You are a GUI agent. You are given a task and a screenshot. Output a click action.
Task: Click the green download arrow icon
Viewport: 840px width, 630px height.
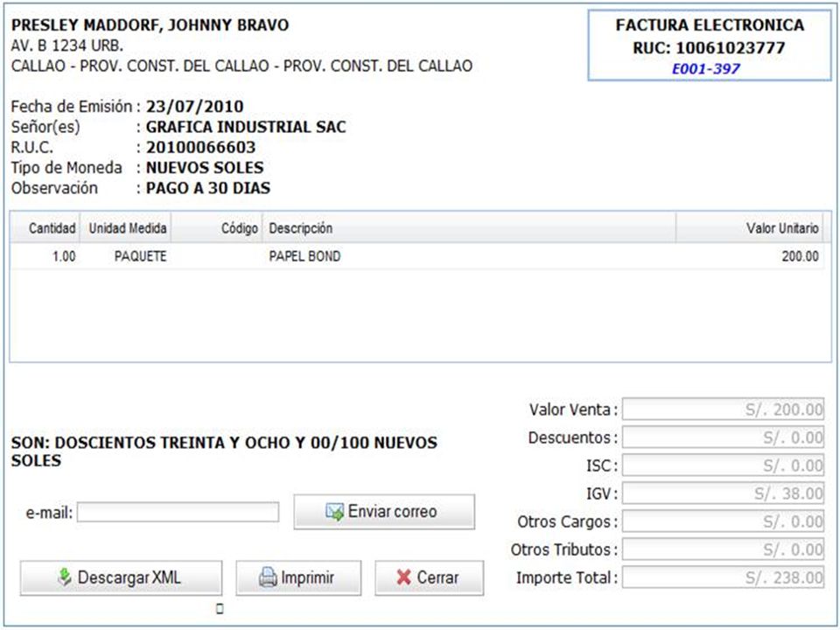(x=64, y=577)
